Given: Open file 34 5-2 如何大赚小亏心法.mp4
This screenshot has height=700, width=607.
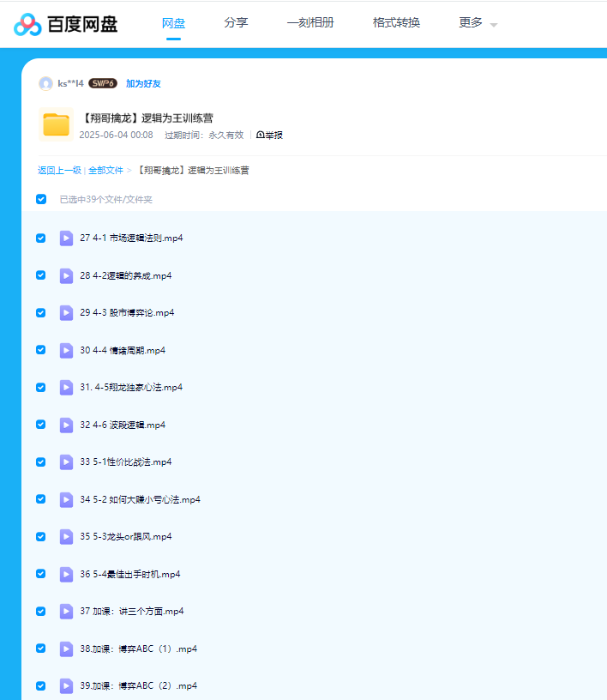Looking at the screenshot, I should pyautogui.click(x=140, y=499).
